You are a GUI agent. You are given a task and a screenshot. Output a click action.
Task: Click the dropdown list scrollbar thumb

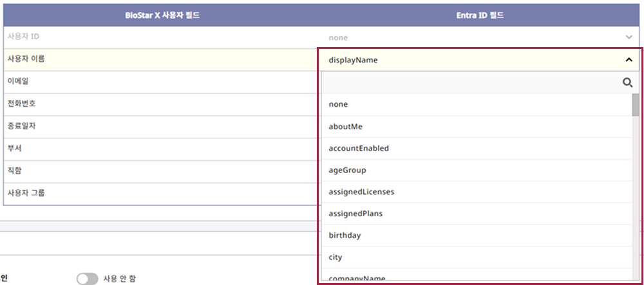click(636, 104)
